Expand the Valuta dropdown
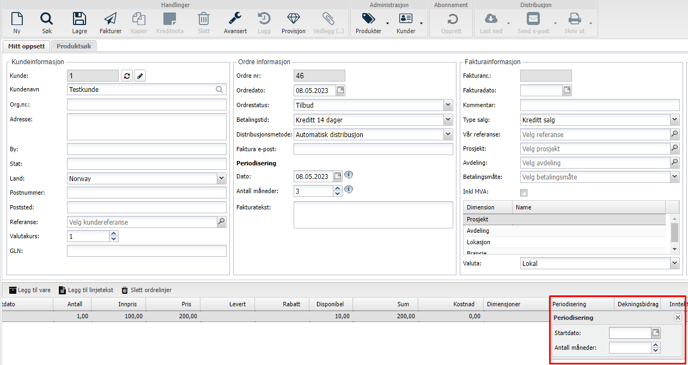Viewport: 688px width, 365px height. (675, 263)
